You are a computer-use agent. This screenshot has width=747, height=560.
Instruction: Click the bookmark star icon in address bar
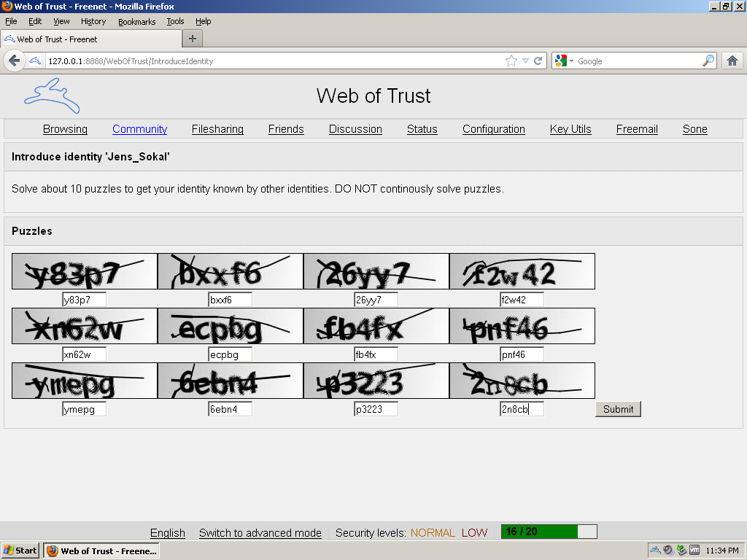coord(511,61)
